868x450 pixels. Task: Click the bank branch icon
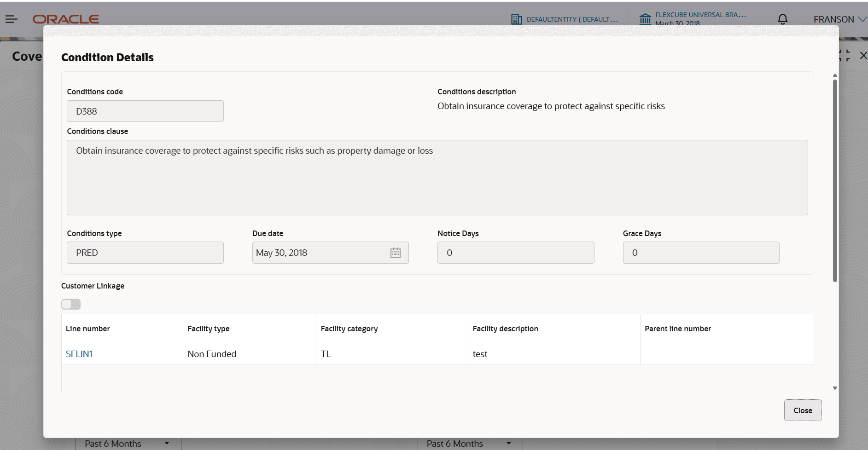645,19
